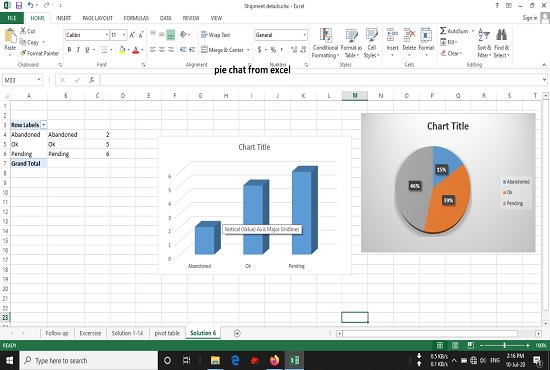Open the Follow up sheet tab
The image size is (550, 370).
click(57, 333)
